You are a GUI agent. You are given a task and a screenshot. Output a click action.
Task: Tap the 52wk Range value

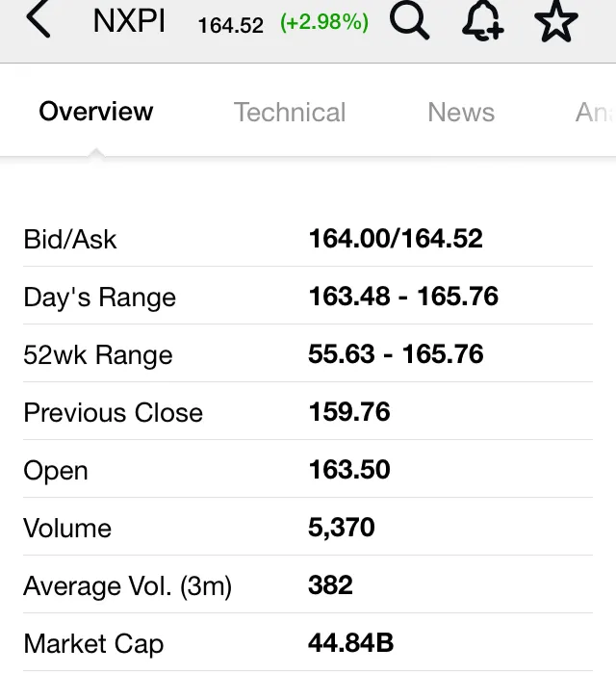point(396,354)
